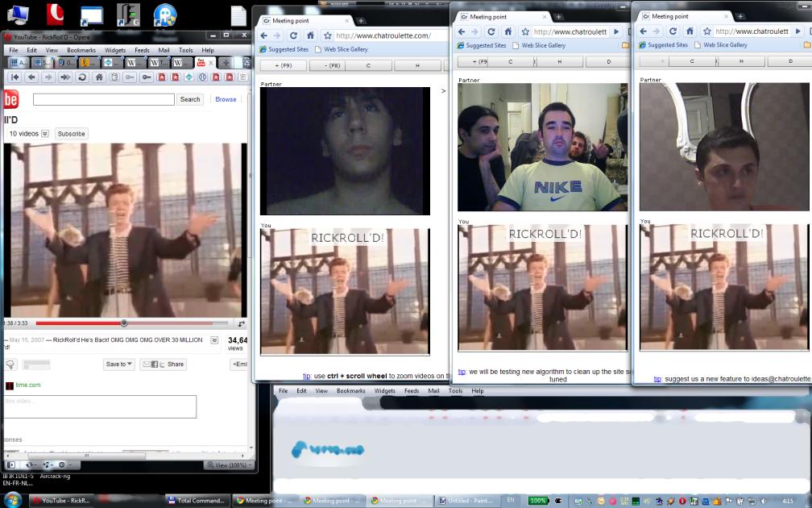Click the D button in rightmost Chatroulette window

(x=789, y=61)
